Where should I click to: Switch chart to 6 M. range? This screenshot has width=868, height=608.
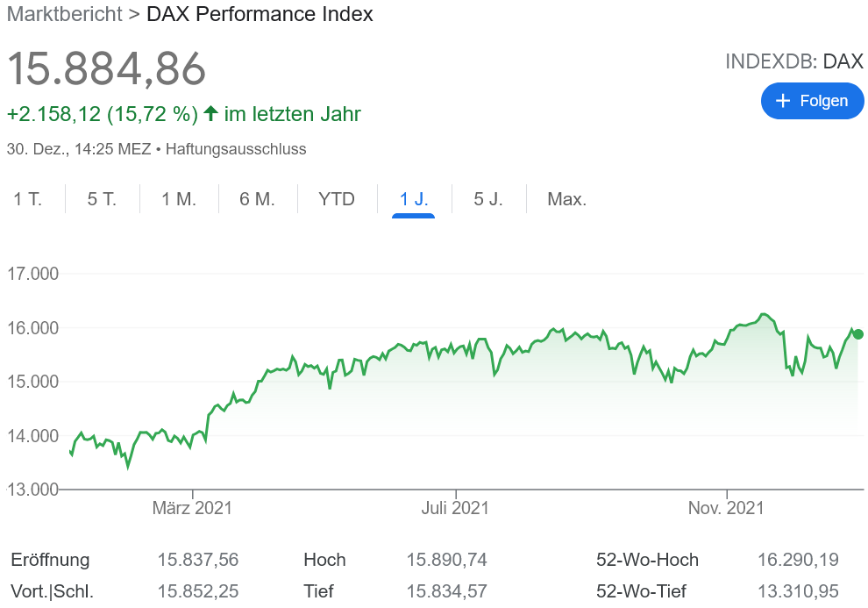[257, 199]
